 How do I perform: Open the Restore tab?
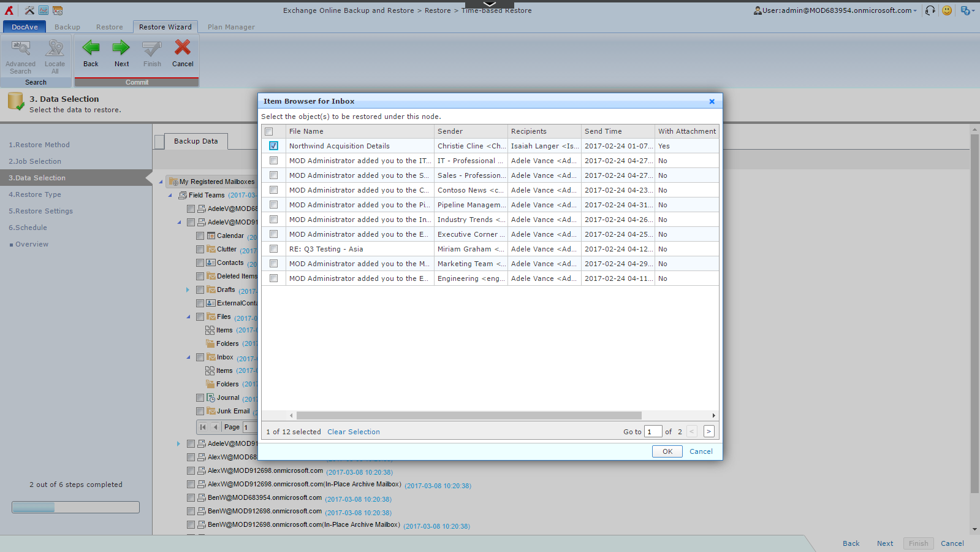(109, 27)
